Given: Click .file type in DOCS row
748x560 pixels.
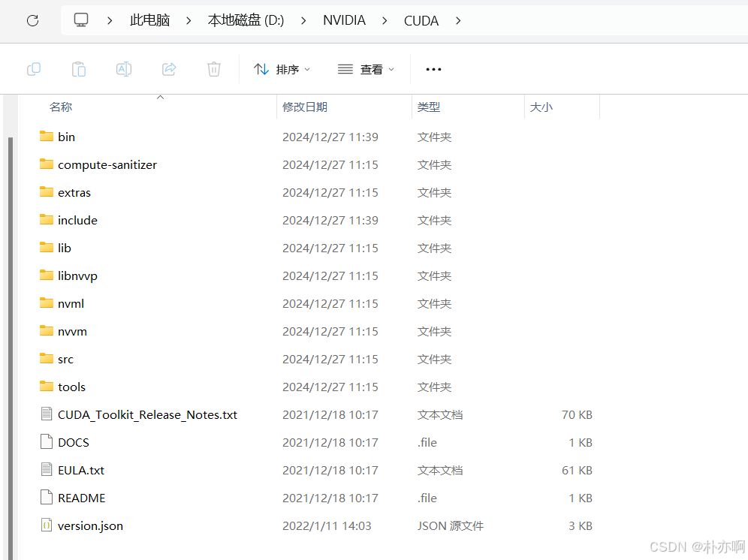Looking at the screenshot, I should (427, 443).
